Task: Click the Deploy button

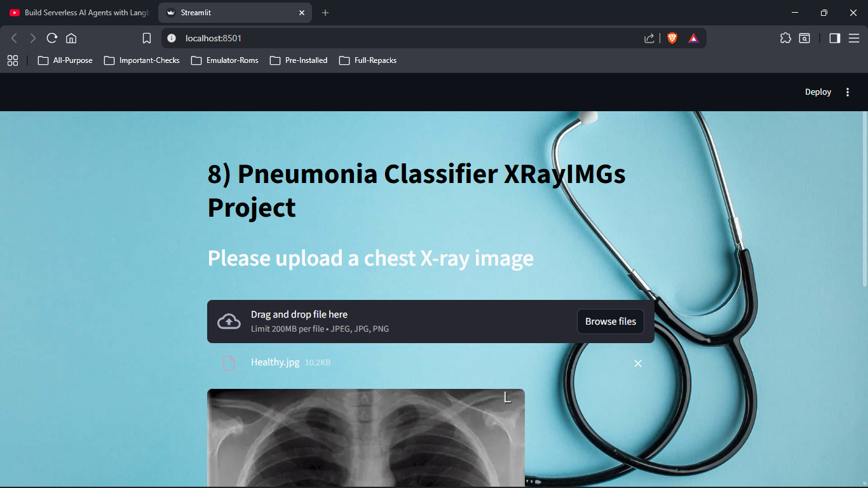Action: 818,92
